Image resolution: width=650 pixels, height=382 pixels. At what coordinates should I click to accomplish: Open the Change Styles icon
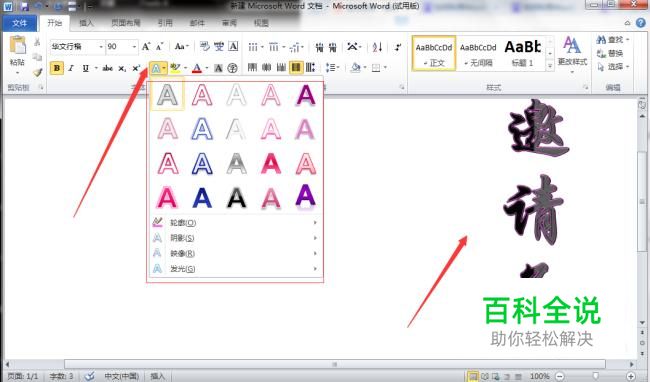click(x=572, y=51)
